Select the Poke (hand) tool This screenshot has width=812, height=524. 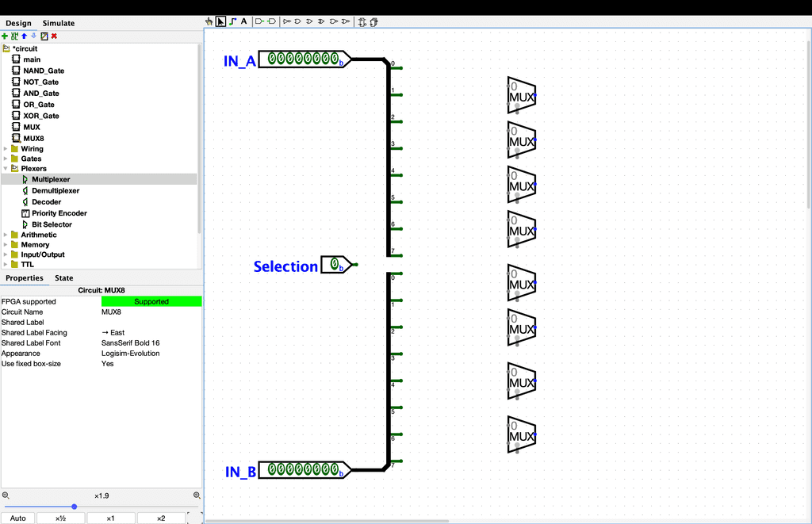pos(209,21)
